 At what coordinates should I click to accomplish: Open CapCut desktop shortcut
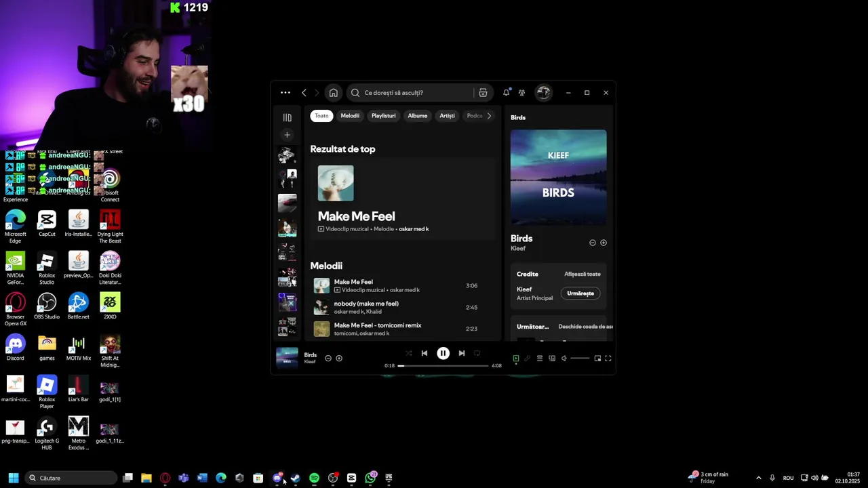[47, 224]
